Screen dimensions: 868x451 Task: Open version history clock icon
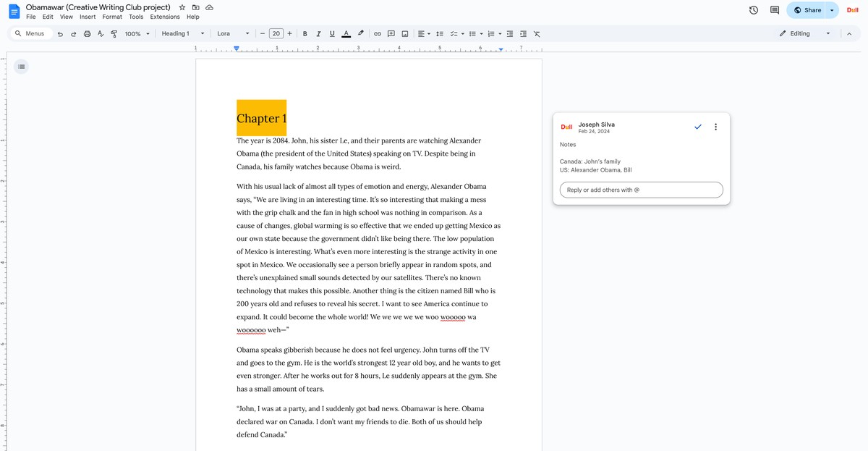point(754,10)
